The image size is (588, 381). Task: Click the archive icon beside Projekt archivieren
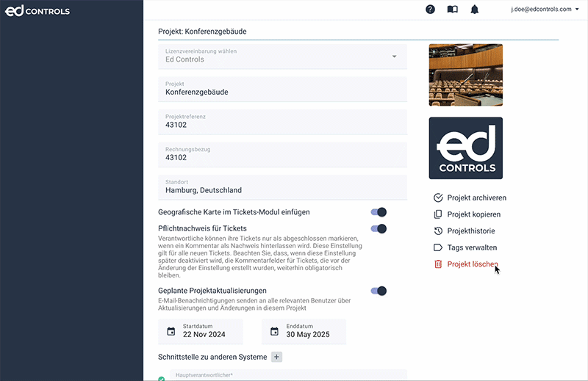point(438,198)
